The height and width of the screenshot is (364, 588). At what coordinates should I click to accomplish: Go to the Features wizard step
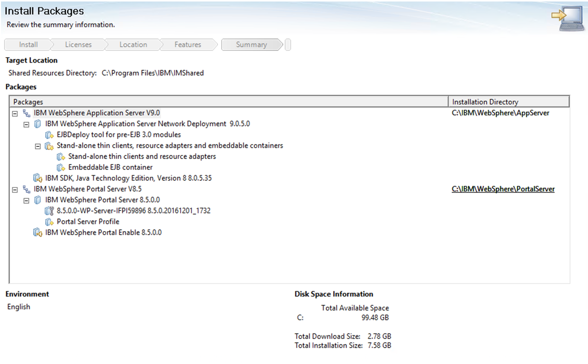[x=188, y=45]
